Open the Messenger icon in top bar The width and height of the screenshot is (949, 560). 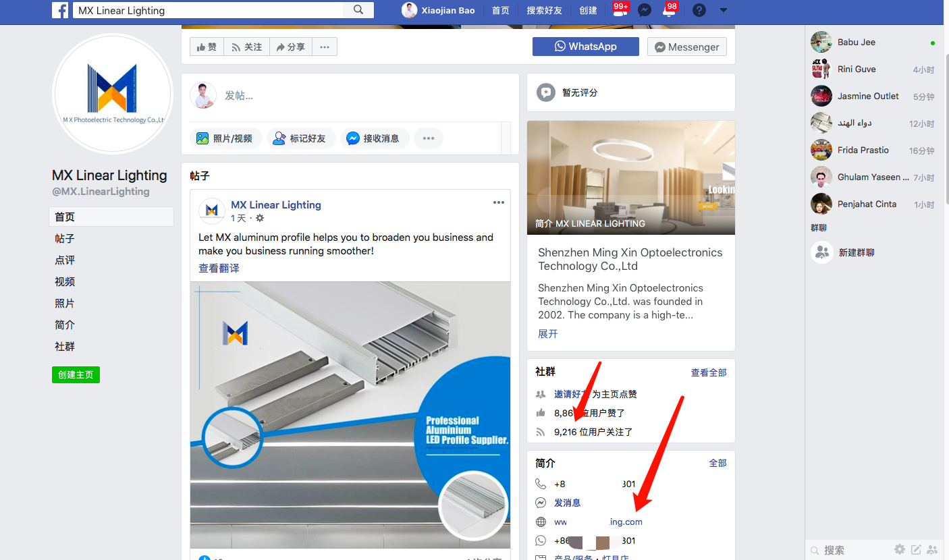coord(645,10)
